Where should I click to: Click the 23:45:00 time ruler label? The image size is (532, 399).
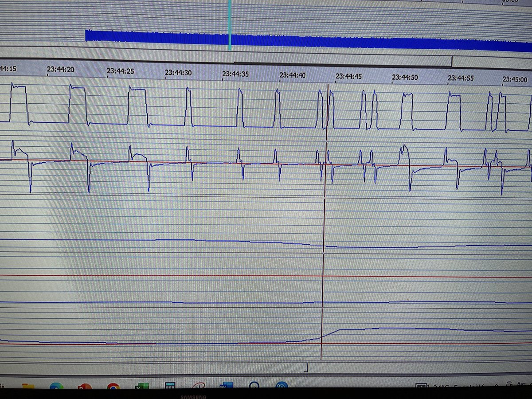click(515, 79)
